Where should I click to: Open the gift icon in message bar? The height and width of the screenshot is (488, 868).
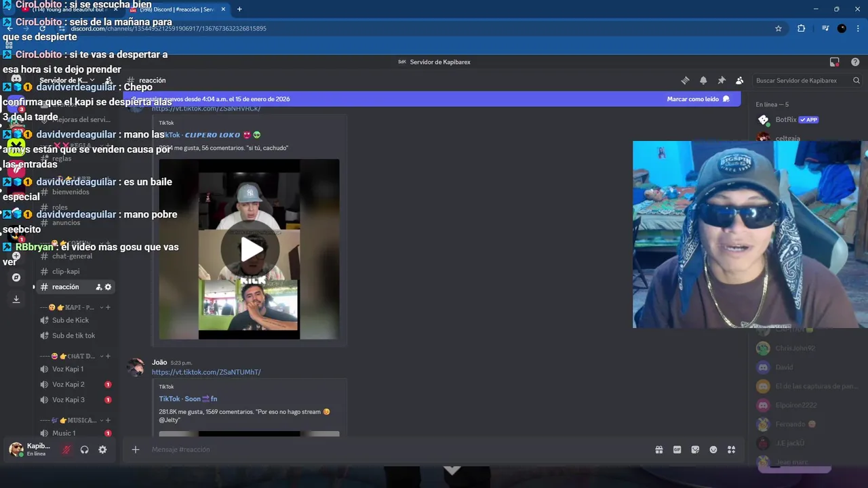[x=658, y=449]
